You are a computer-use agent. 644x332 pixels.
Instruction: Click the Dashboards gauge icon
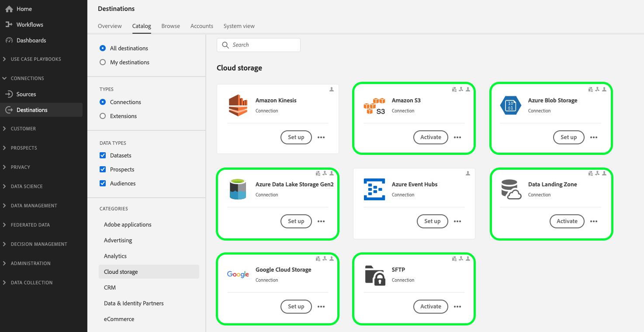click(9, 40)
